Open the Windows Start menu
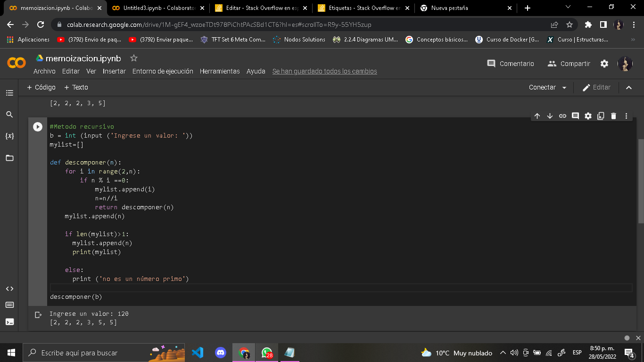This screenshot has width=644, height=362. pos(11,353)
